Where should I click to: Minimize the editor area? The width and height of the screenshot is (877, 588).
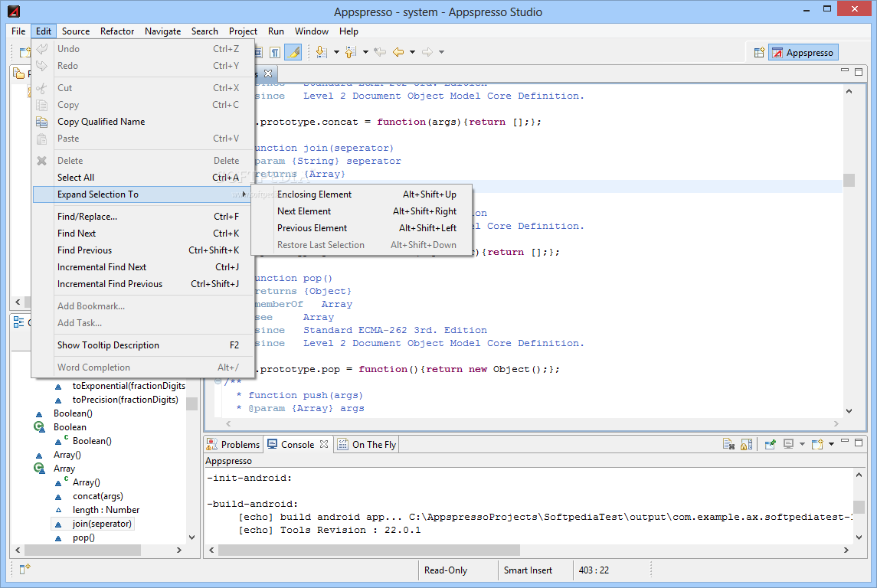point(845,71)
